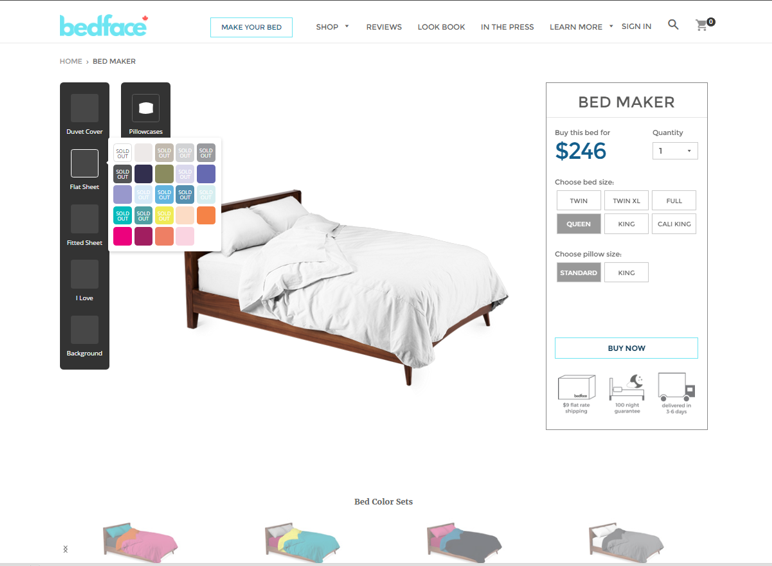Image resolution: width=772 pixels, height=566 pixels.
Task: Select the Duvet Cover tile
Action: coord(85,114)
